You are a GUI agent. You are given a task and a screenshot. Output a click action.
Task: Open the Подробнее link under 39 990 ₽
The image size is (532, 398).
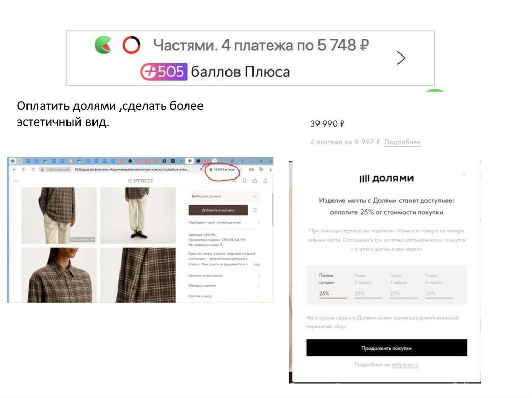[403, 142]
